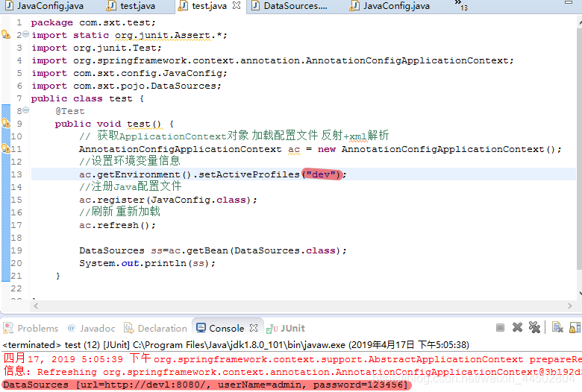Click the Problems view icon
Screen dimensions: 582x392
click(x=8, y=328)
